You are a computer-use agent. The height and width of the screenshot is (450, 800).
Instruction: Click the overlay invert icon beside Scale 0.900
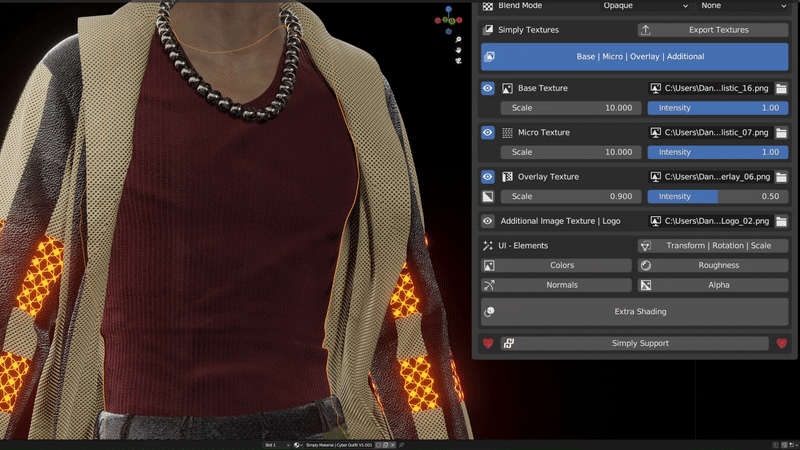(x=488, y=197)
